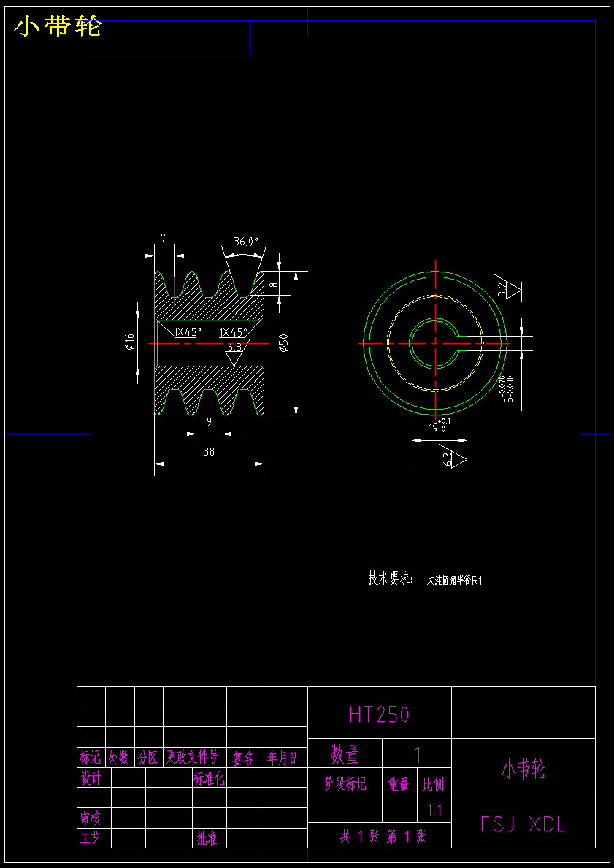The height and width of the screenshot is (868, 614).
Task: Click the 技术要求: heading
Action: (391, 579)
